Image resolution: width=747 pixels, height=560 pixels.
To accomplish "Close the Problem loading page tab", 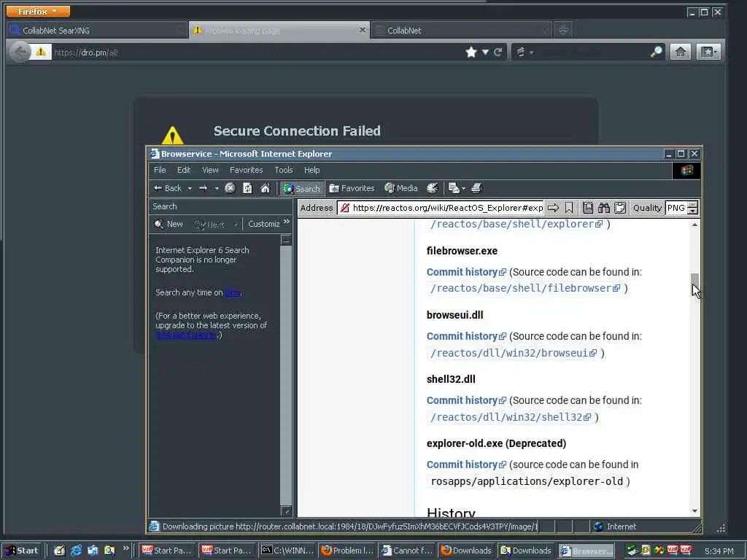I will coord(362,30).
